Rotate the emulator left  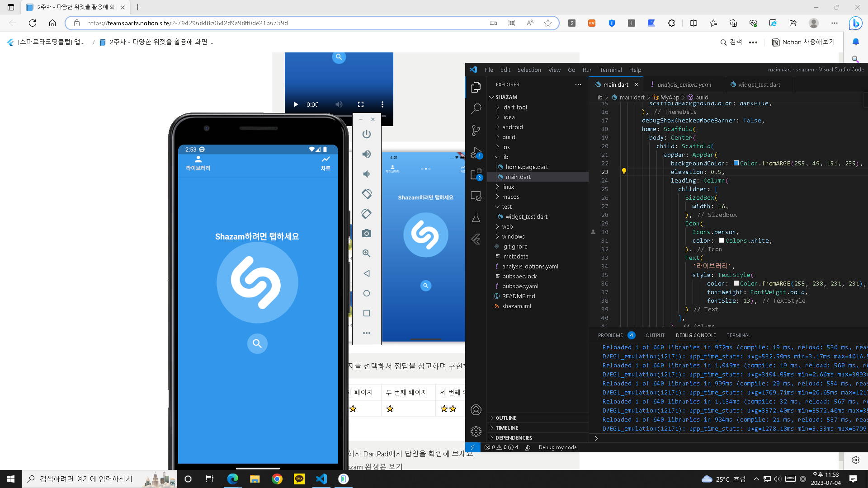point(367,194)
